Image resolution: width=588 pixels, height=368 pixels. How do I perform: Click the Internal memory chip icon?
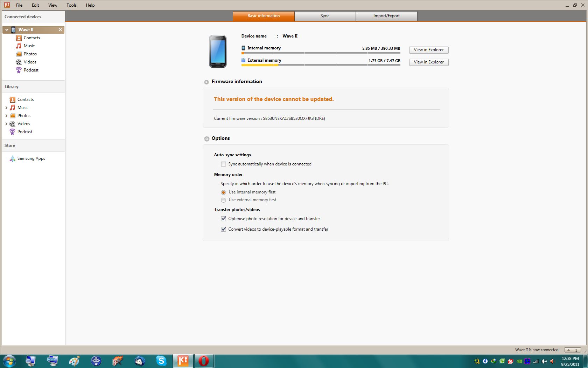pos(243,48)
